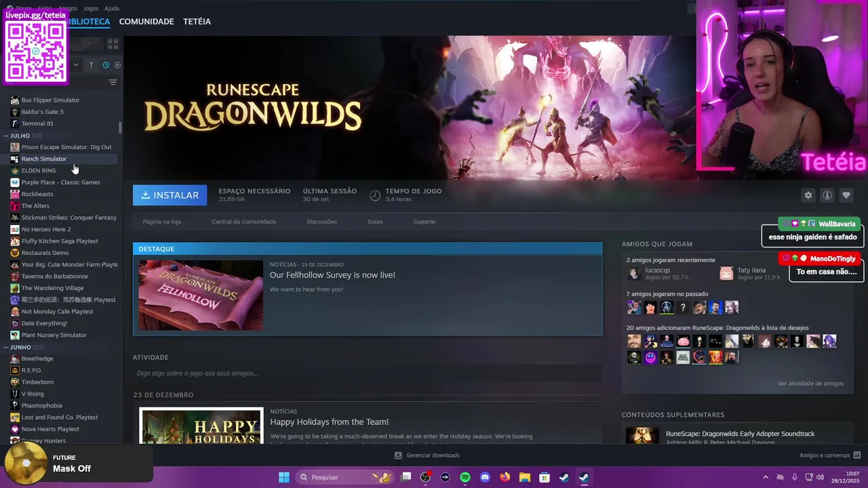
Task: Select Terminal 81 in game list
Action: click(37, 123)
